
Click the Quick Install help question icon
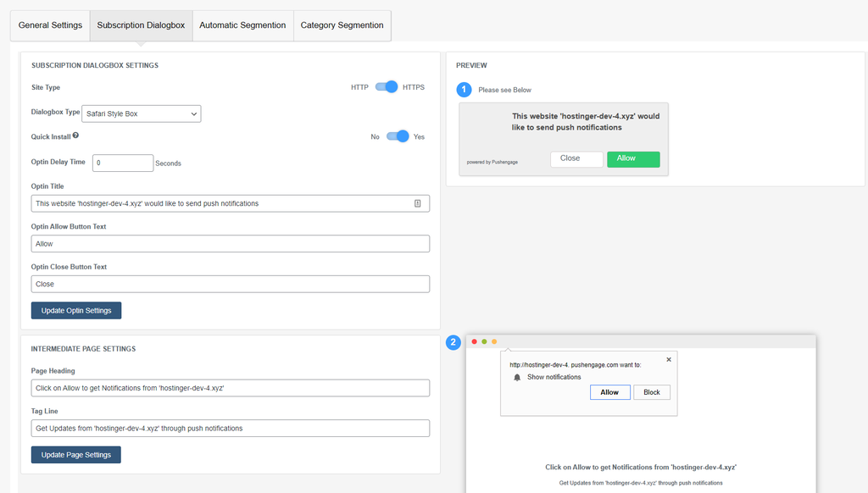pos(75,136)
